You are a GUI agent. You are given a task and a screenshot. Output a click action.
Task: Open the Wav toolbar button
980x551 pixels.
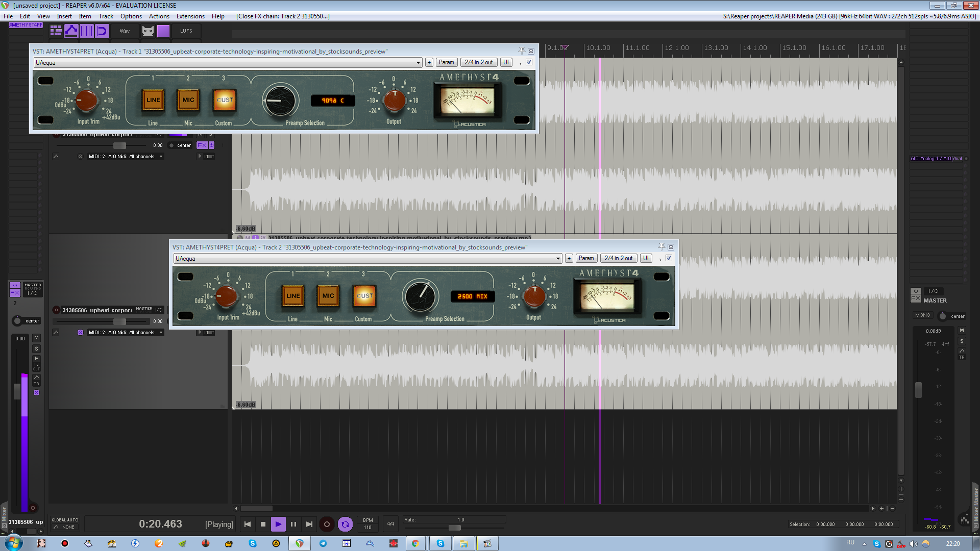point(125,31)
